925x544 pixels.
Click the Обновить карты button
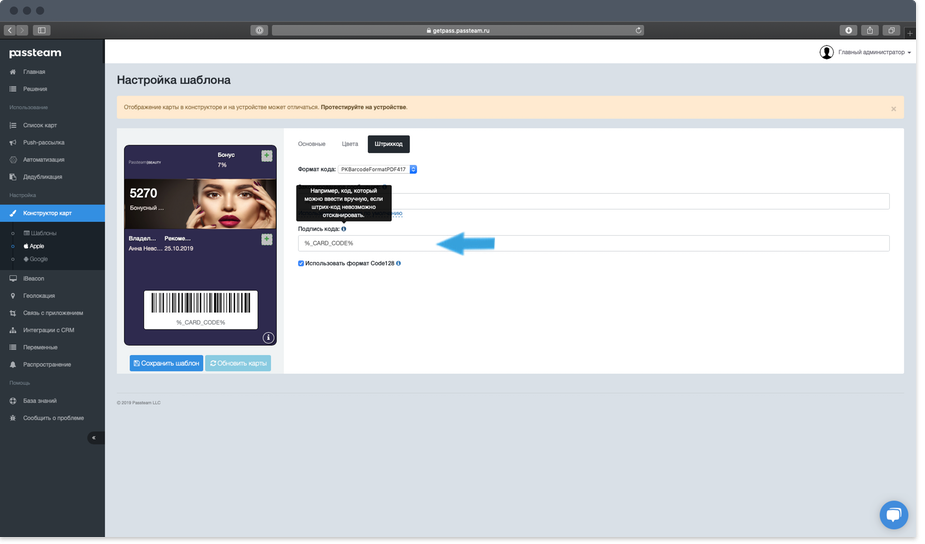[x=238, y=364]
